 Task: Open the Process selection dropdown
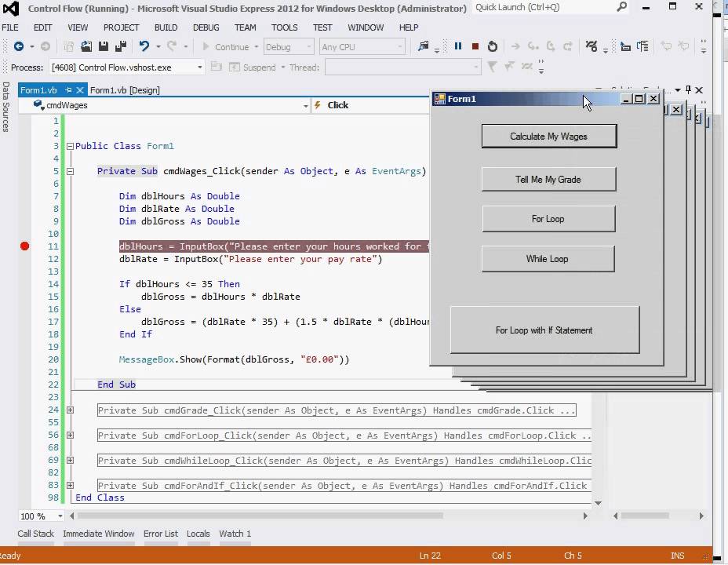click(127, 67)
